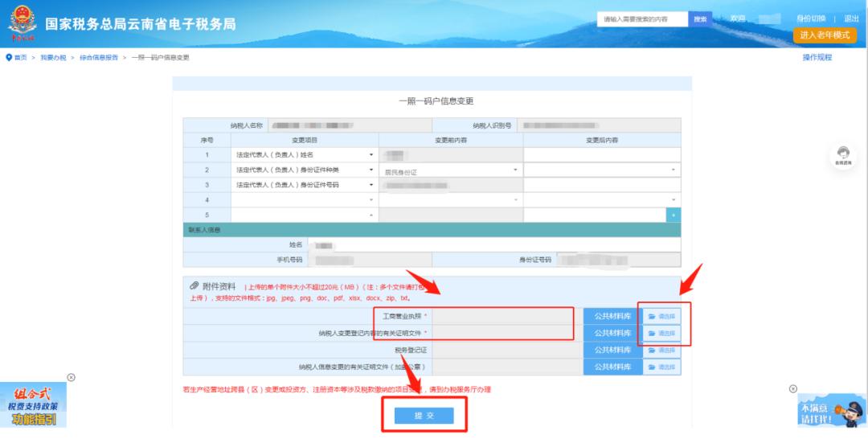Viewport: 868px width, 439px height.
Task: Click the 变更项目 column header
Action: click(x=305, y=140)
